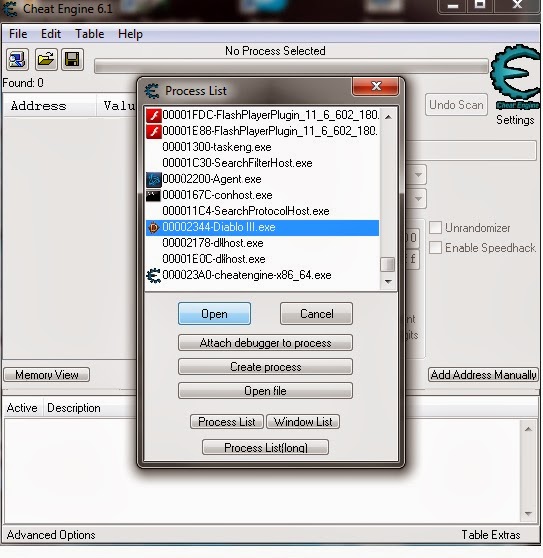Select 00001E0C-dllhost.exe process

262,259
